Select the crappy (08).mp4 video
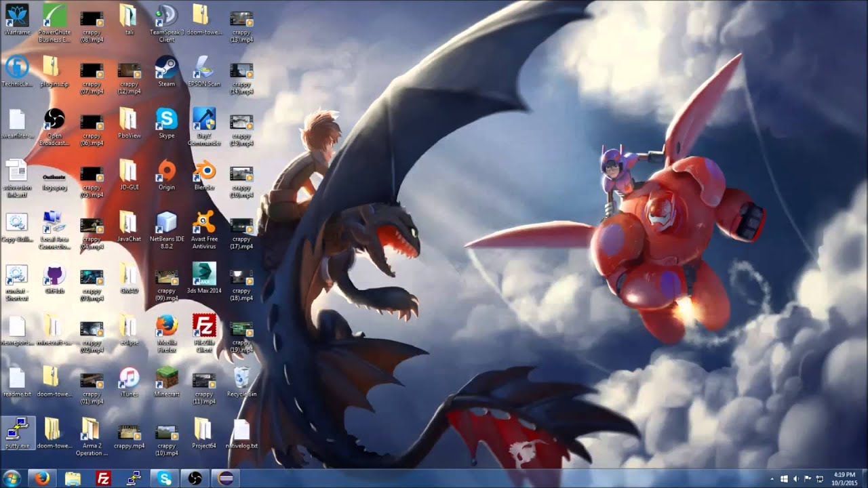Viewport: 868px width, 488px height. pos(92,27)
